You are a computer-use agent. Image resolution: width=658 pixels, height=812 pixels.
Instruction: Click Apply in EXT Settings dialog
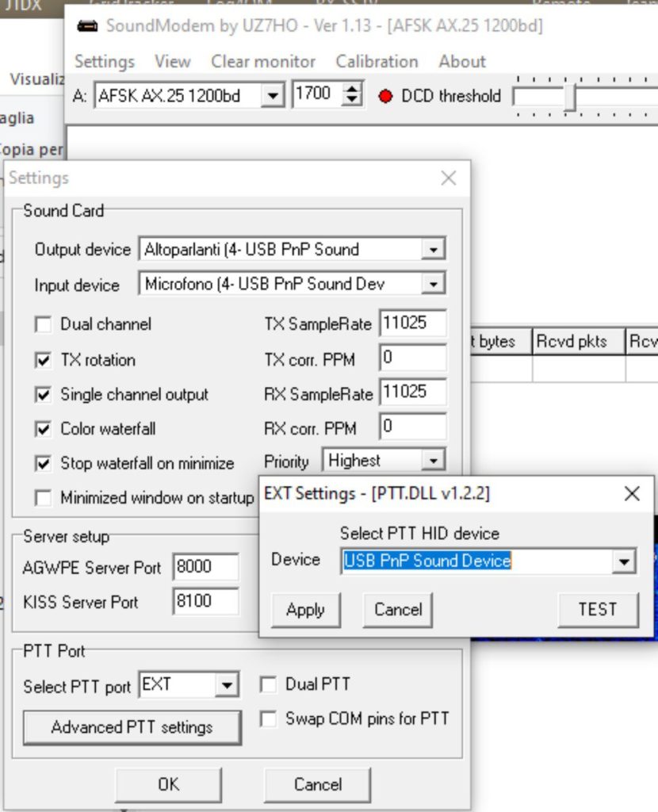point(305,610)
